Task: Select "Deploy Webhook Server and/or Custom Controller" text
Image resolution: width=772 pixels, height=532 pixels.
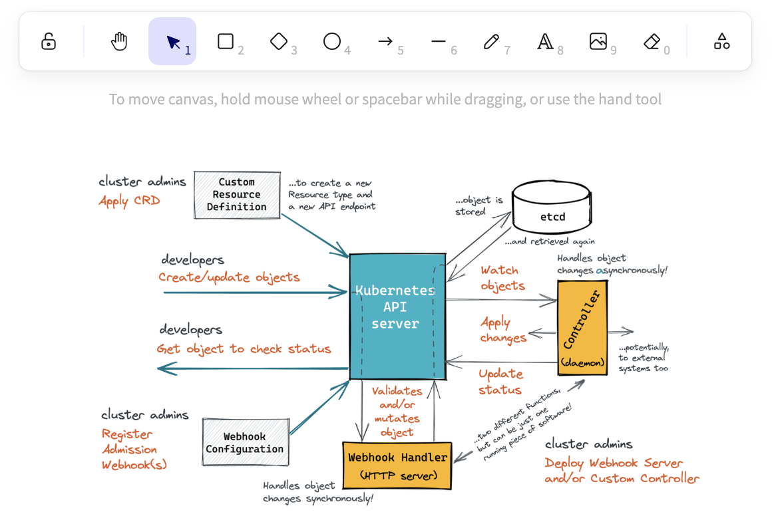Action: tap(622, 470)
